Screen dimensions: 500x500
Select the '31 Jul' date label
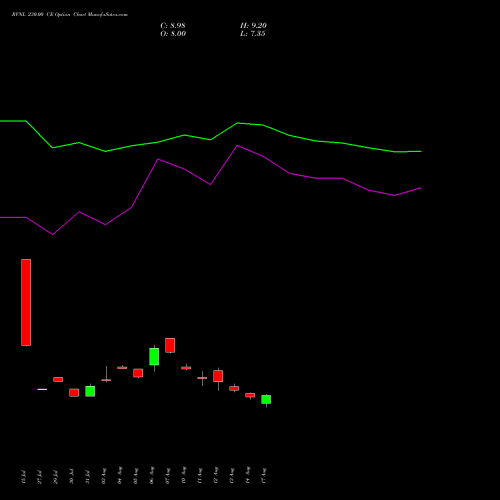(x=87, y=477)
